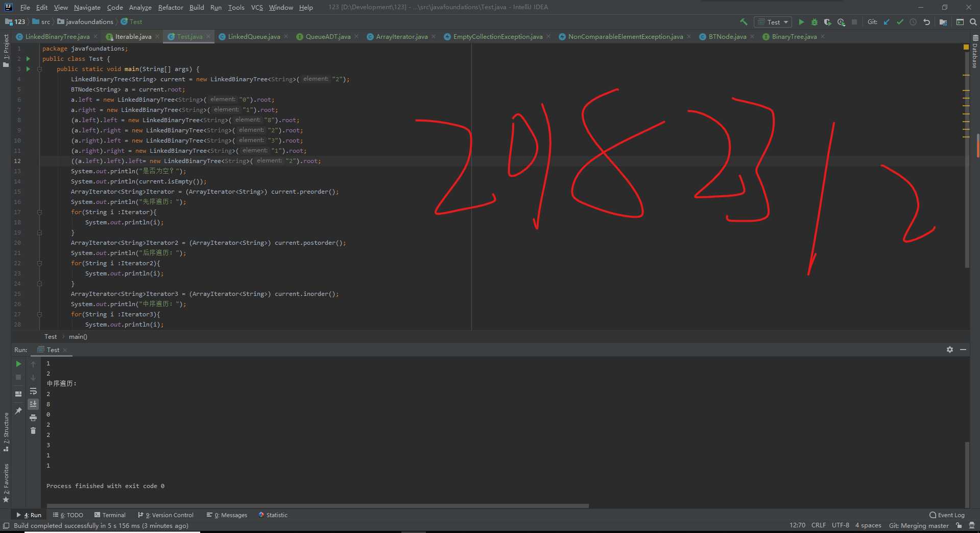Open the Refactor menu

click(x=171, y=7)
